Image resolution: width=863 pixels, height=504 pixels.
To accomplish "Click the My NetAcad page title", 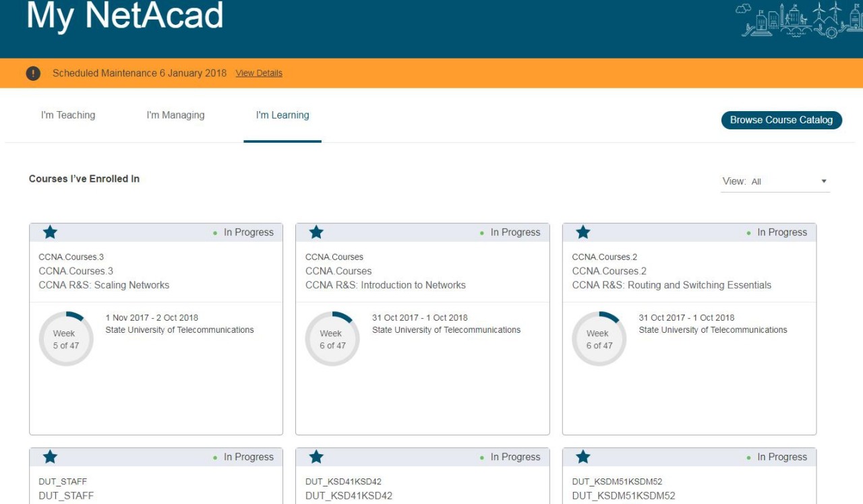I will [125, 15].
